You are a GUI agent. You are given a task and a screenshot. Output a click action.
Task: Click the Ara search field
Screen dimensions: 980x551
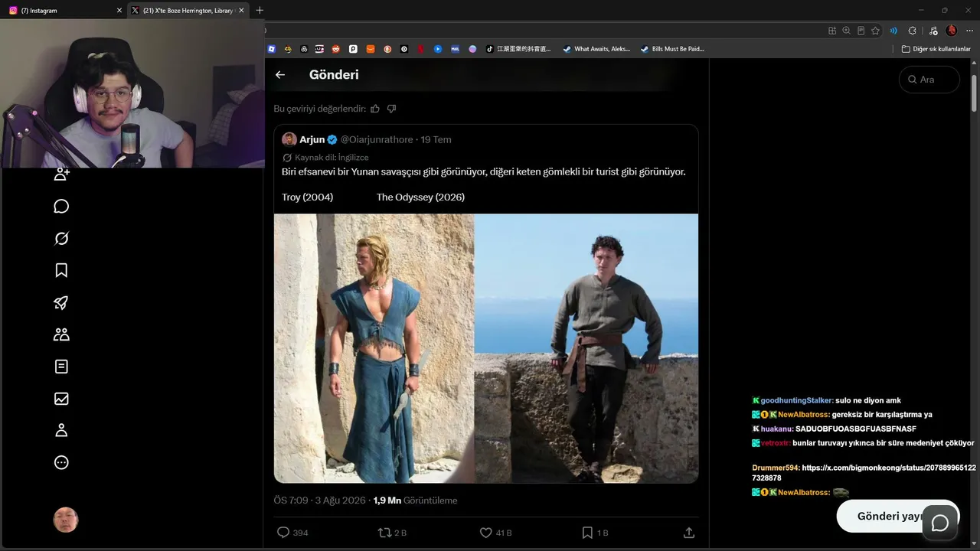tap(929, 80)
